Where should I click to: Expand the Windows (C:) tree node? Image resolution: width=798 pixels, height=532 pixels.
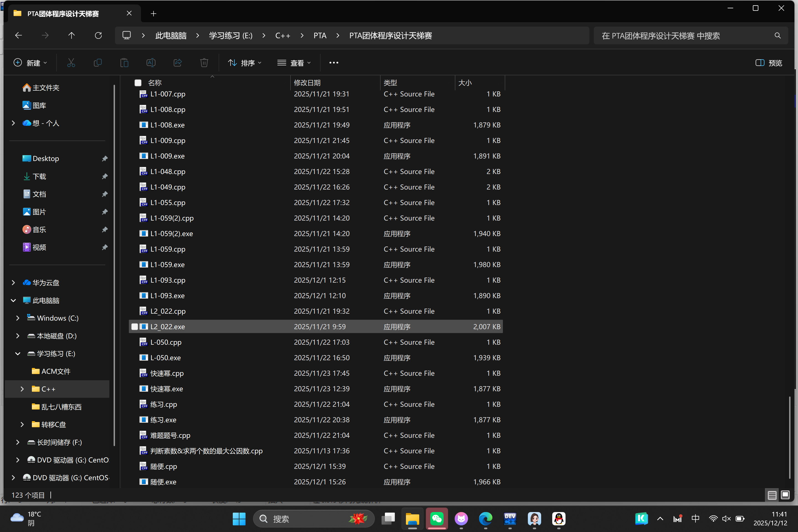[x=18, y=318]
